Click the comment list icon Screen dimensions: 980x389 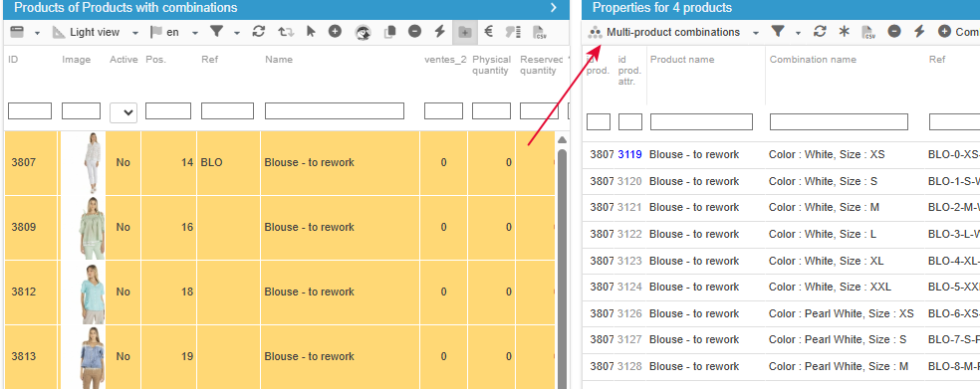[513, 33]
